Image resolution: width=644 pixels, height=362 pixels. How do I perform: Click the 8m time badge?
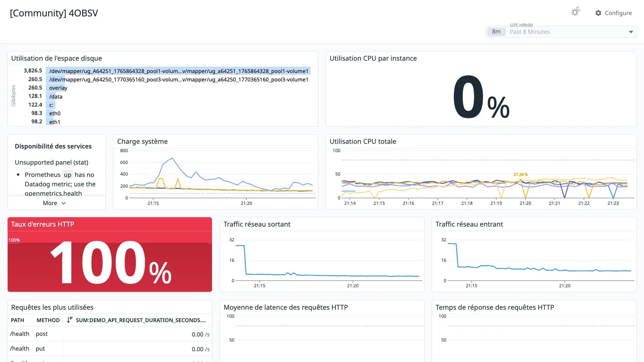click(496, 32)
